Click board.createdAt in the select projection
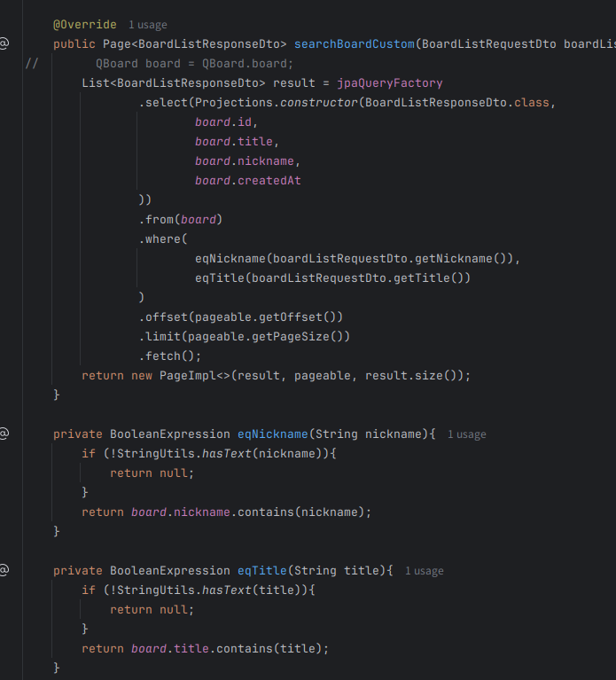 [248, 181]
